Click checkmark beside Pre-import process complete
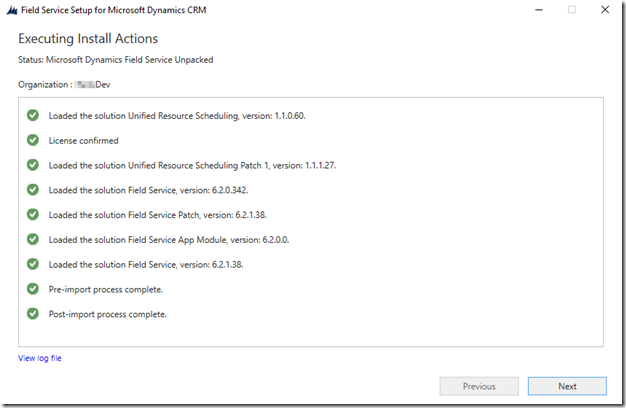Screen dimensions: 626x408 [x=33, y=289]
